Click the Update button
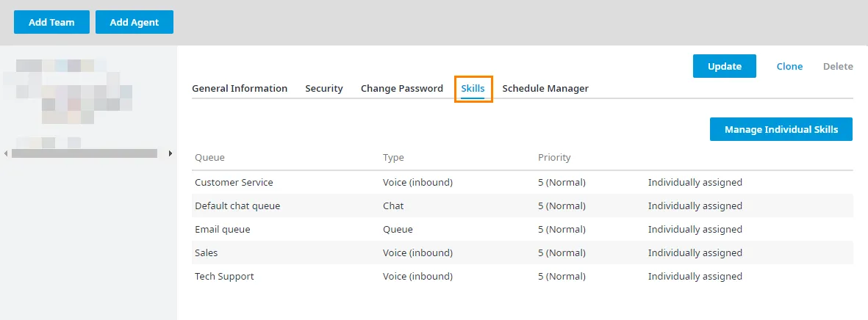 [725, 66]
